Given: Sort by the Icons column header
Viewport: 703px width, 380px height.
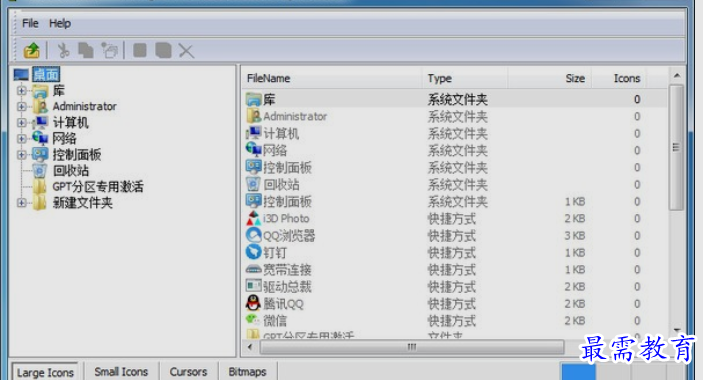Looking at the screenshot, I should click(x=619, y=78).
